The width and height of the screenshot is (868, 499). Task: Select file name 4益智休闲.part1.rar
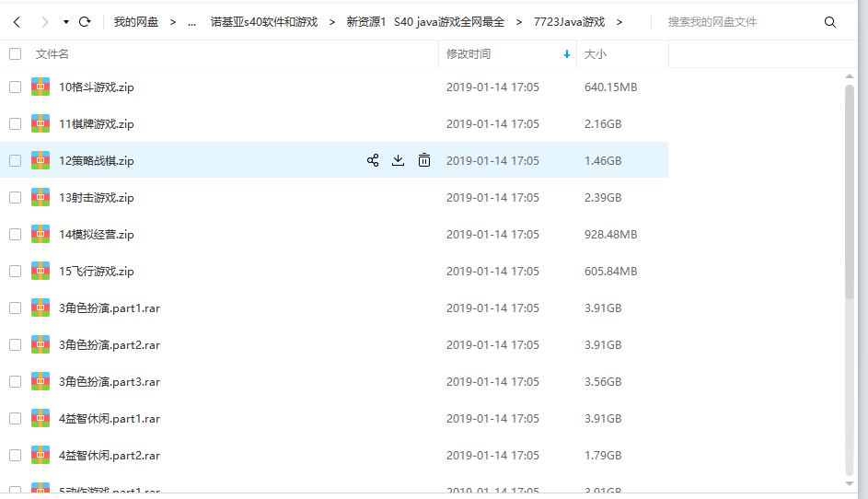tap(109, 419)
